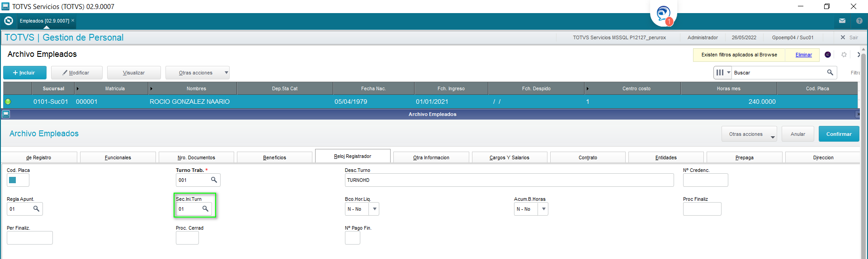
Task: Open the chat assistant bubble icon
Action: click(x=663, y=14)
